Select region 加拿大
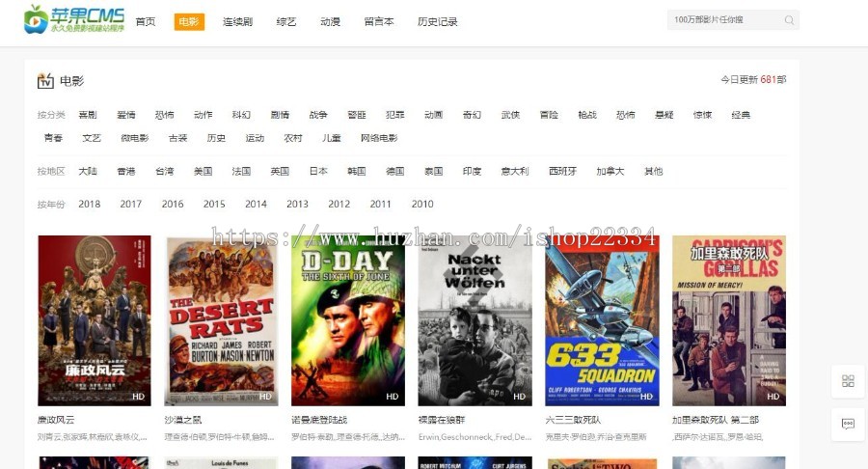Image resolution: width=868 pixels, height=469 pixels. tap(610, 171)
